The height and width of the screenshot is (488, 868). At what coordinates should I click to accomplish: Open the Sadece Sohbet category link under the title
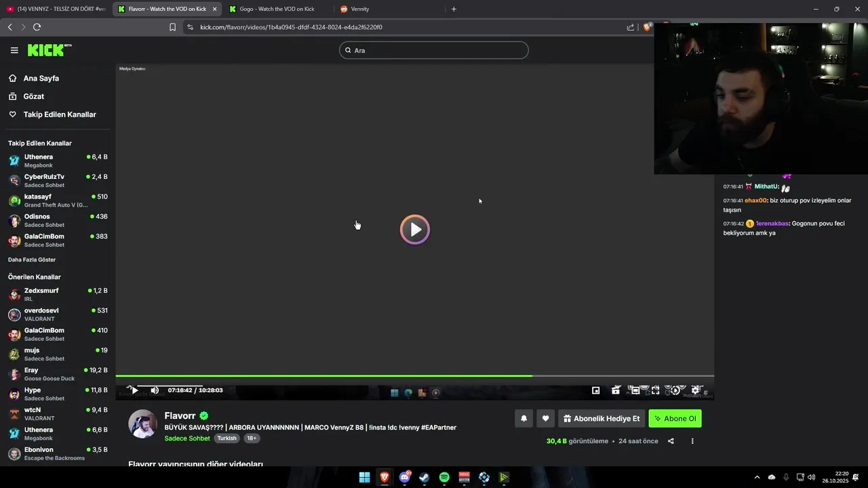coord(187,439)
